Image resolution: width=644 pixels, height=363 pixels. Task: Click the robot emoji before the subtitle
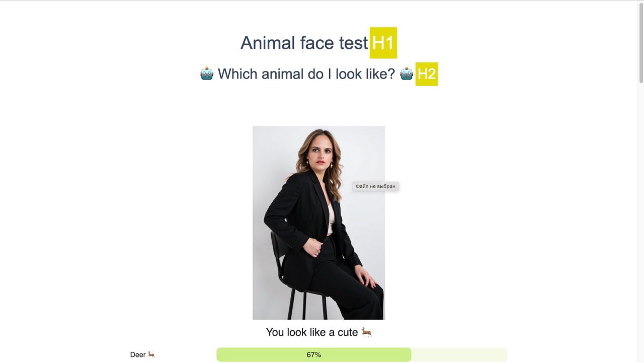(x=207, y=74)
